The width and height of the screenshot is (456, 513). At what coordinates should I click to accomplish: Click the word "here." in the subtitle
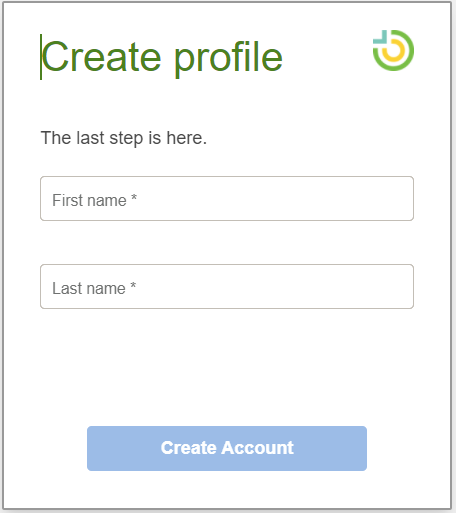(x=187, y=137)
